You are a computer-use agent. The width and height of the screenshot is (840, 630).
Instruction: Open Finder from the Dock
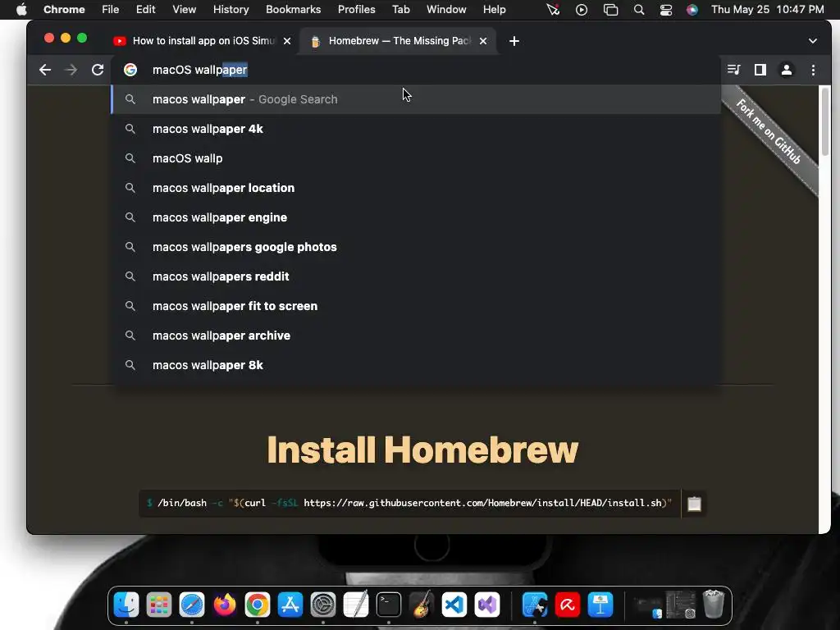coord(126,605)
